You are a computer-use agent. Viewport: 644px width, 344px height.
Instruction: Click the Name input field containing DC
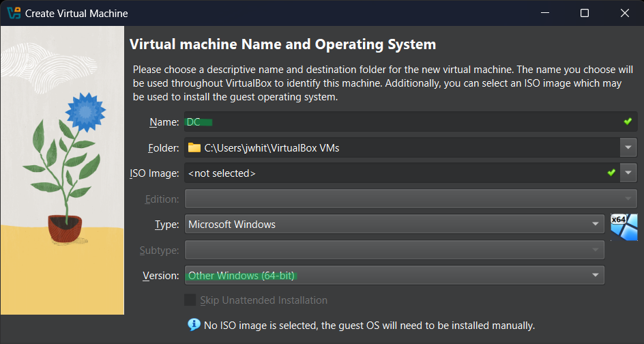[x=411, y=121]
